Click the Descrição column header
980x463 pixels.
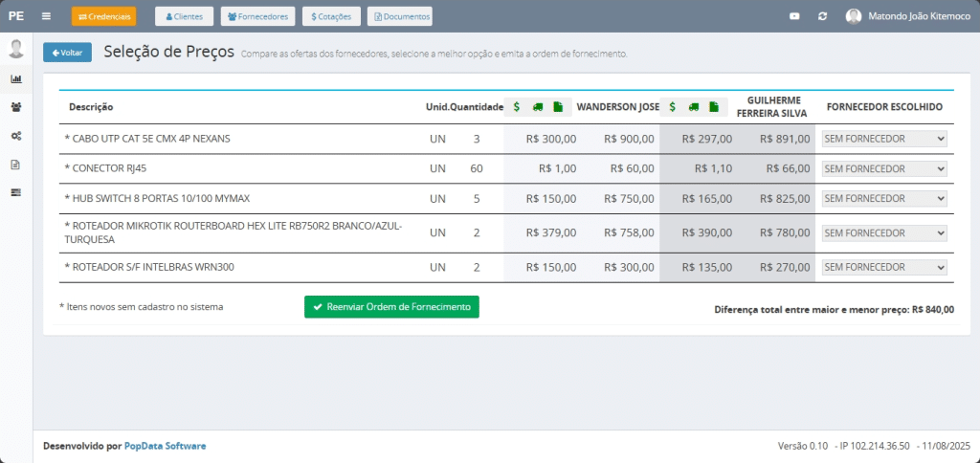point(91,107)
